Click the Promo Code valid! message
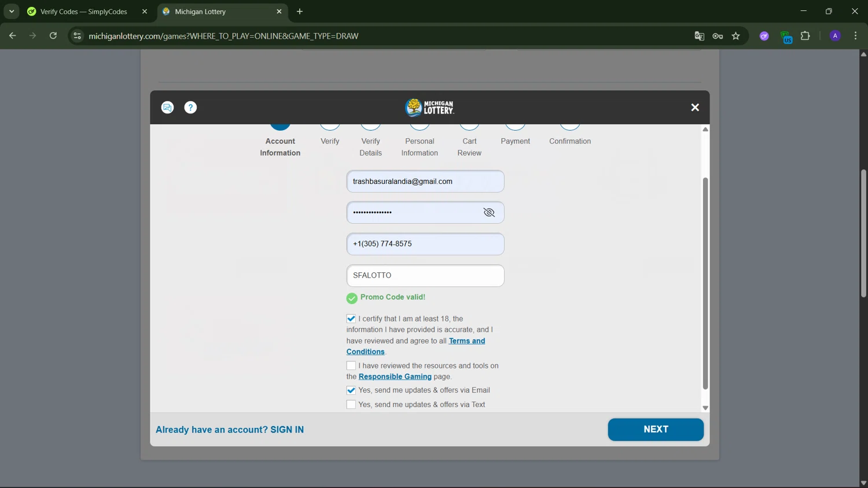Screen dimensions: 868x488 [x=393, y=297]
